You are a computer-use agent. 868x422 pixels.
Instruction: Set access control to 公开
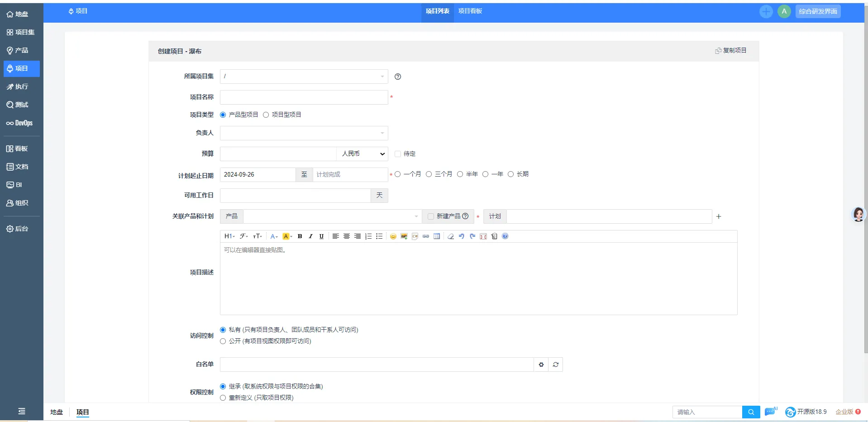point(223,341)
